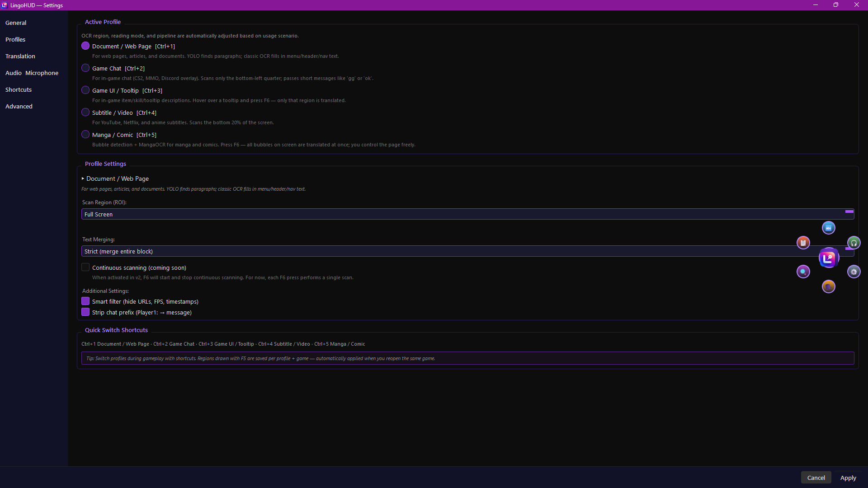Click the gear icon in radial menu
The image size is (868, 488).
[854, 272]
